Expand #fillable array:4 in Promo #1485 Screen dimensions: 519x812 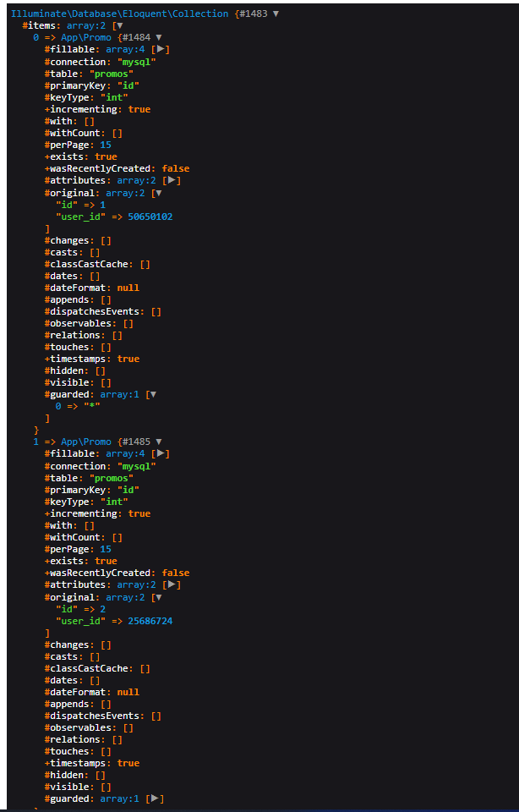point(161,453)
